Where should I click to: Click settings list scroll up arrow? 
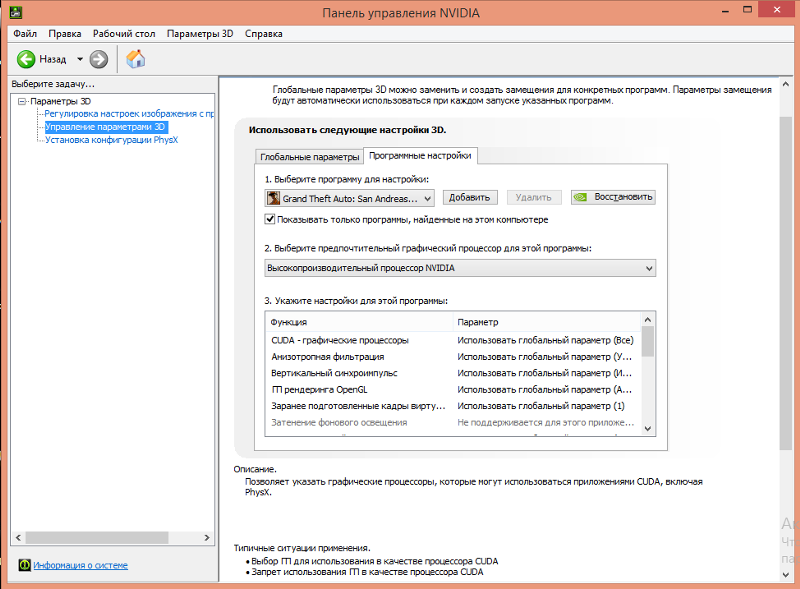(647, 320)
